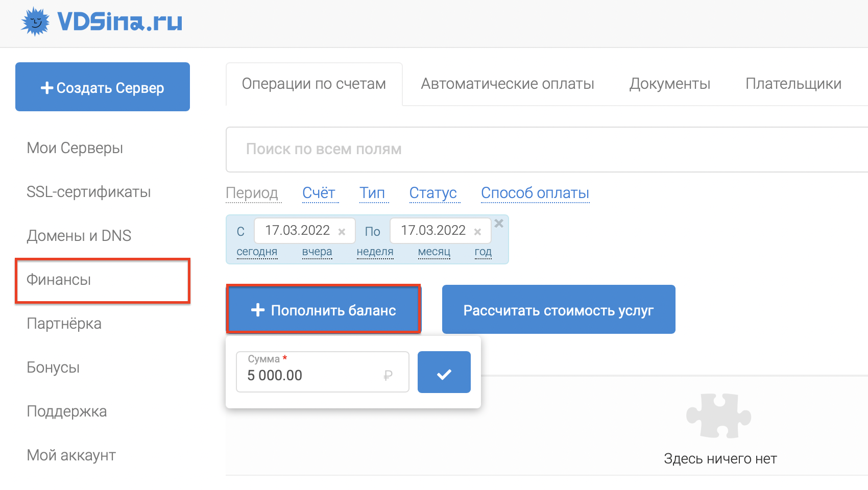Open Бонусы in the sidebar

[x=53, y=367]
